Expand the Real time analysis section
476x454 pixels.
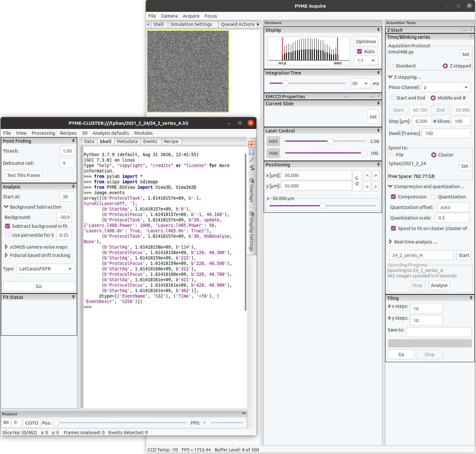[390, 242]
